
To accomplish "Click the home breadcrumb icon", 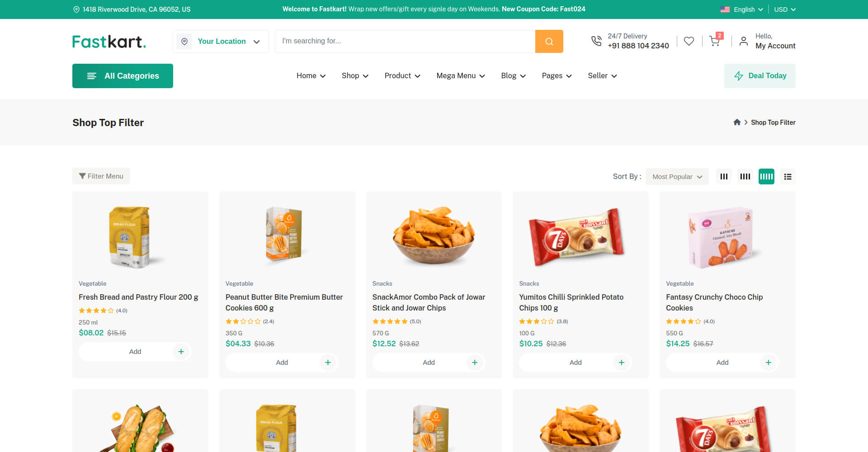I will tap(737, 122).
